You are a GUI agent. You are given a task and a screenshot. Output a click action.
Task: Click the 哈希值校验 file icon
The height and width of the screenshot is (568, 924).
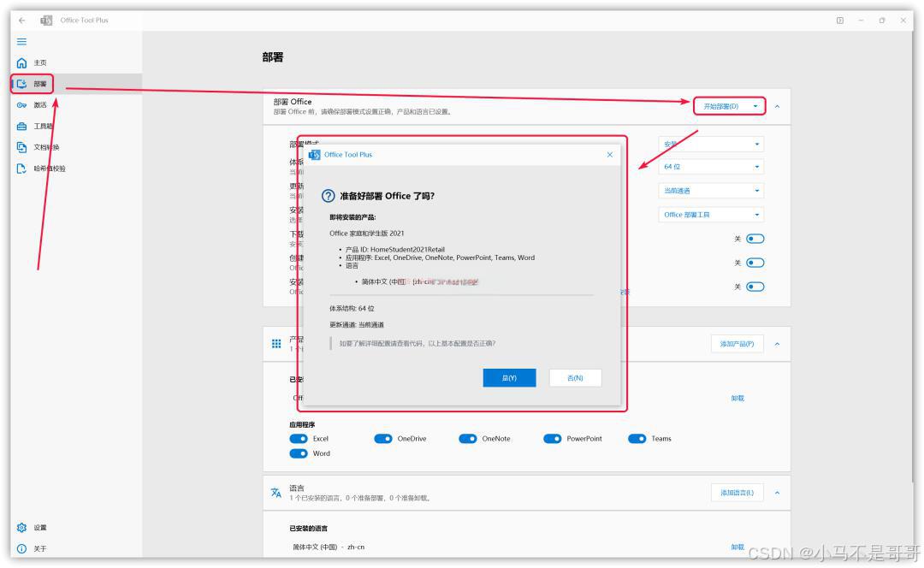(21, 169)
